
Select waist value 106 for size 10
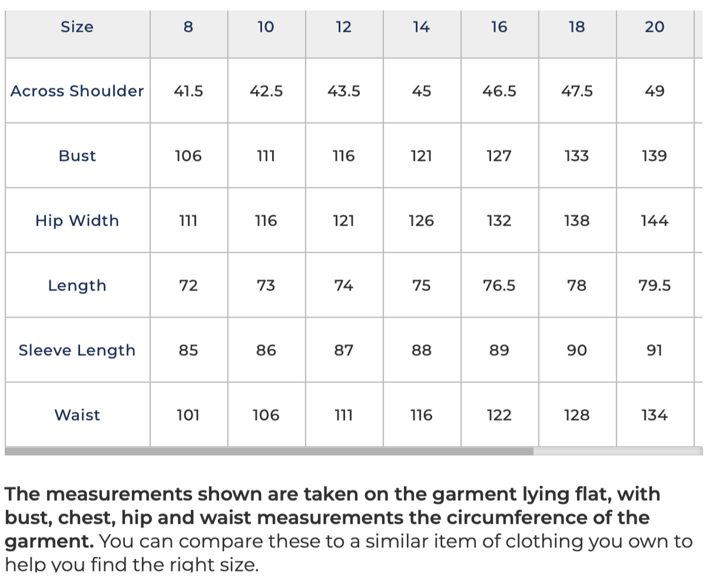click(x=266, y=415)
